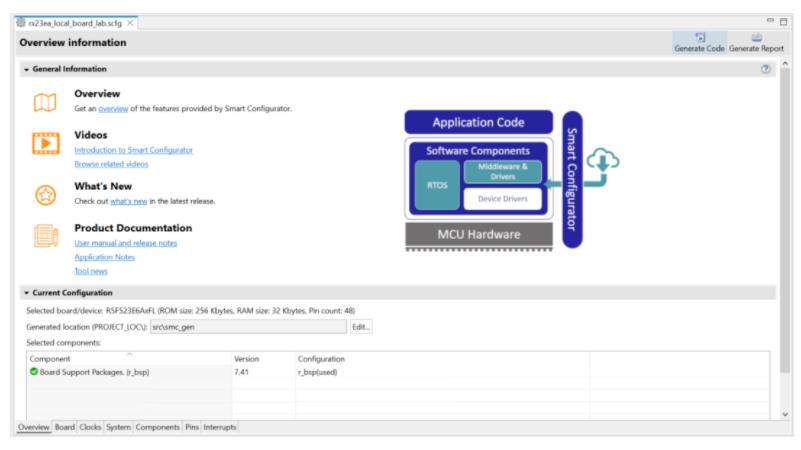Click the Configuration column header
Image resolution: width=801 pixels, height=450 pixels.
pos(442,359)
